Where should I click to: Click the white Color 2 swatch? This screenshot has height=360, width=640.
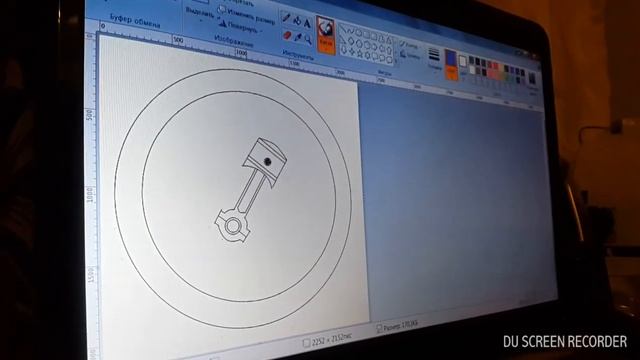pyautogui.click(x=462, y=61)
